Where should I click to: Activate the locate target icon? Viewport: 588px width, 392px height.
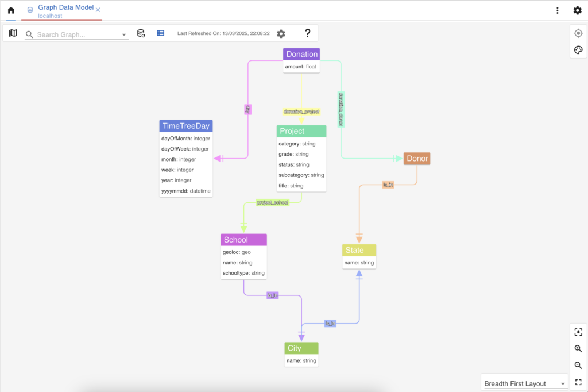pos(578,33)
